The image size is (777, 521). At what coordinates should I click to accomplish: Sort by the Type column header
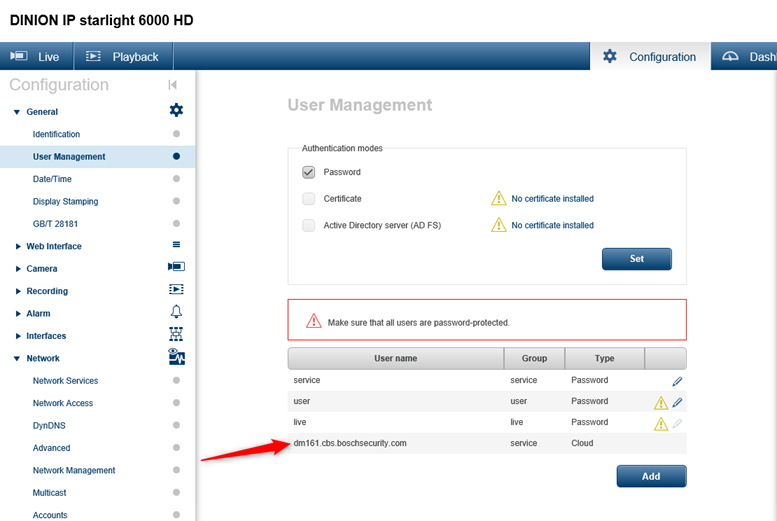605,358
